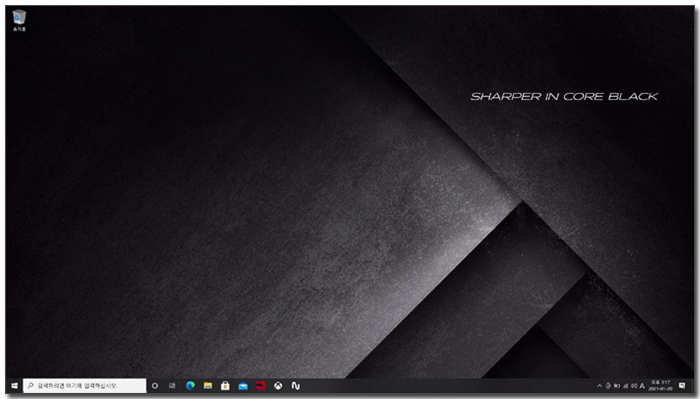Expand the hidden system tray icons

coord(600,386)
